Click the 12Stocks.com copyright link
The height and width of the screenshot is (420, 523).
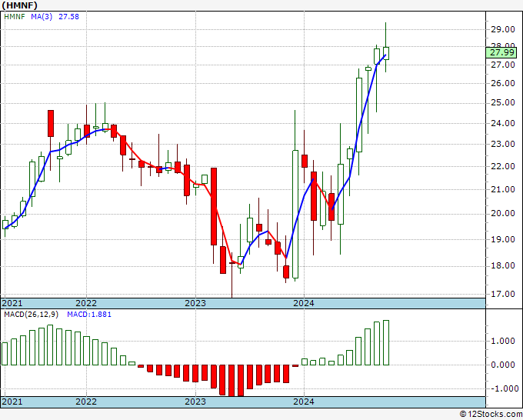point(491,415)
